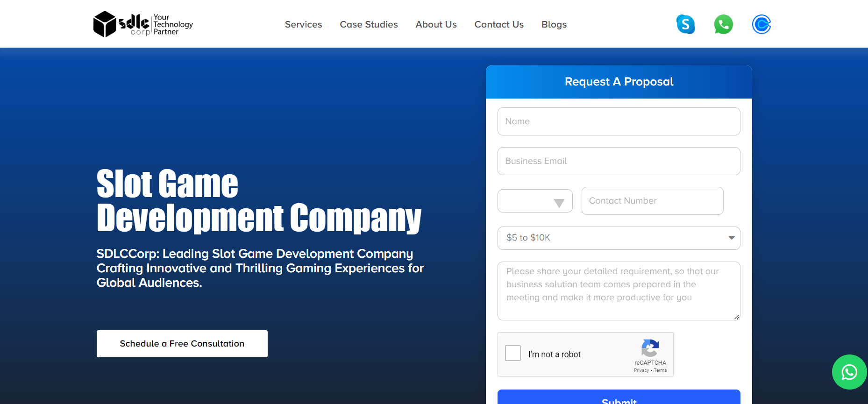Check the I'm not a robot box

pos(513,353)
